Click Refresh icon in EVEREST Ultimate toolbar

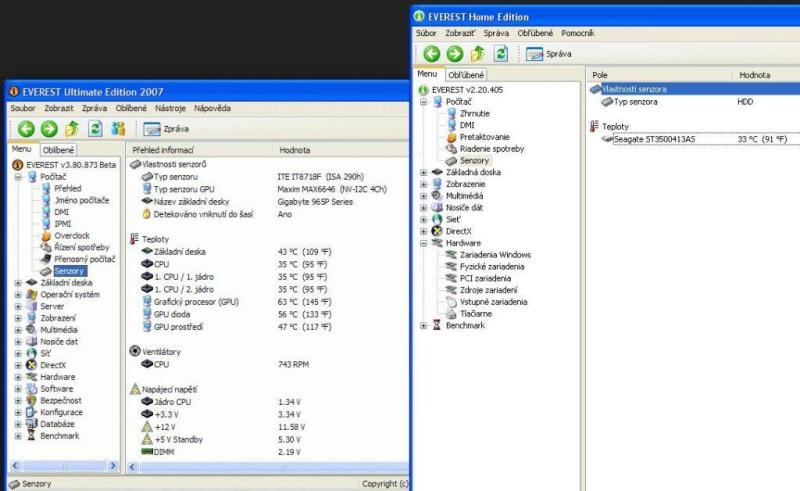pos(95,129)
